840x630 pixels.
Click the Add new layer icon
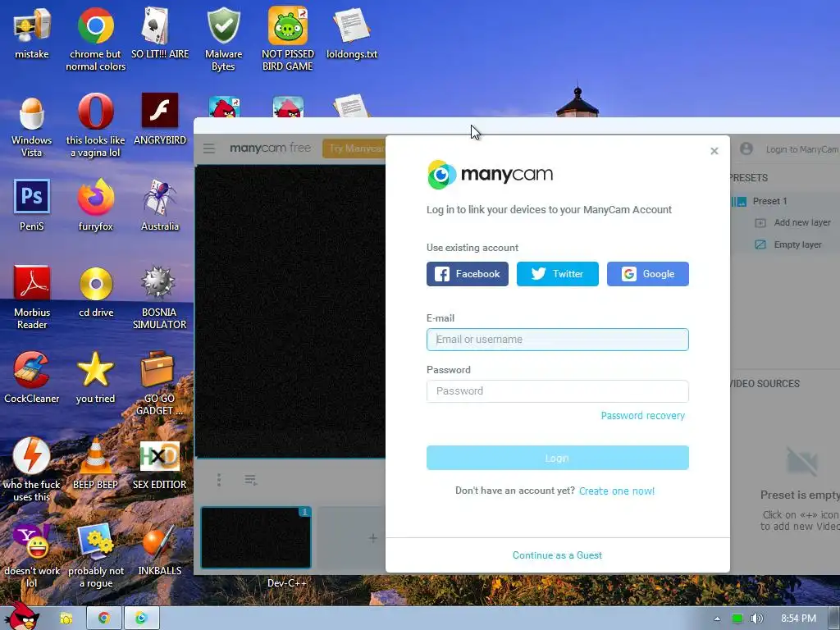(x=760, y=223)
